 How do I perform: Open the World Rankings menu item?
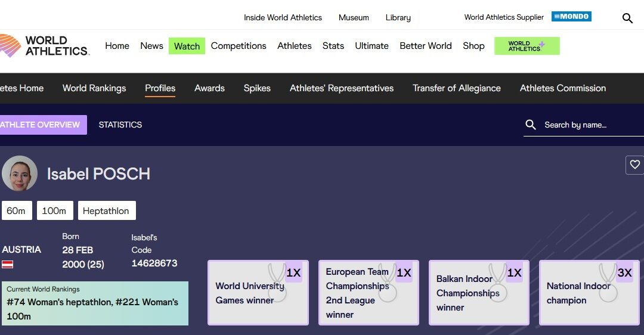point(94,88)
